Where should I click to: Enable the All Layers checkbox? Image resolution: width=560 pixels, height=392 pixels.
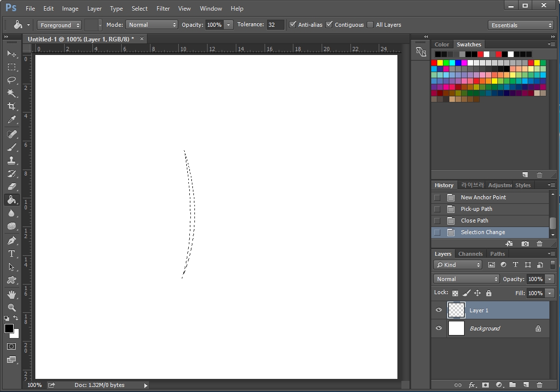(370, 25)
